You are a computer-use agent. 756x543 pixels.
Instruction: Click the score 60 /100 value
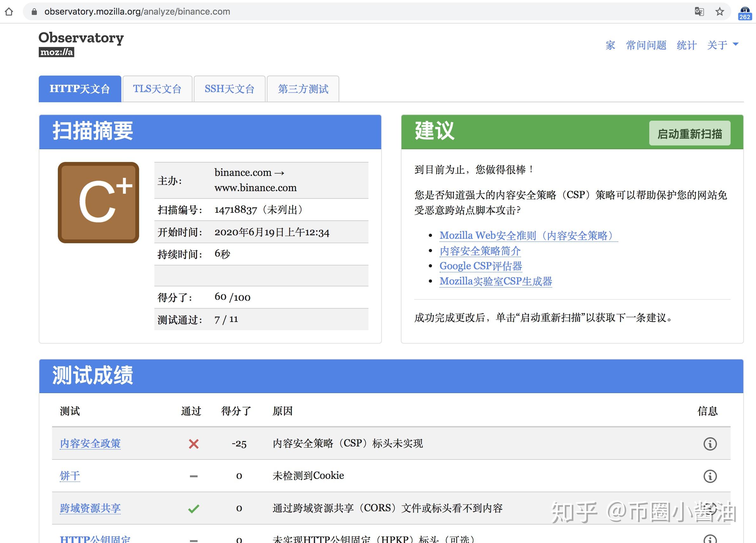pos(232,297)
